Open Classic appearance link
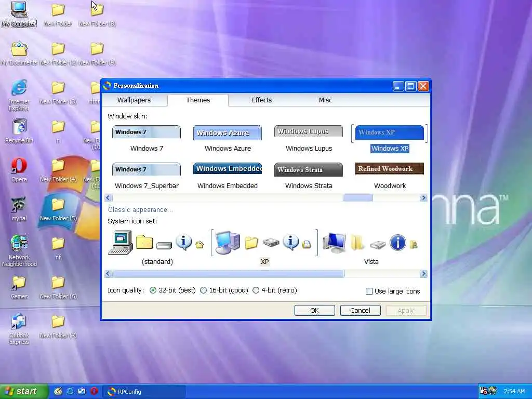The width and height of the screenshot is (532, 399). 140,210
